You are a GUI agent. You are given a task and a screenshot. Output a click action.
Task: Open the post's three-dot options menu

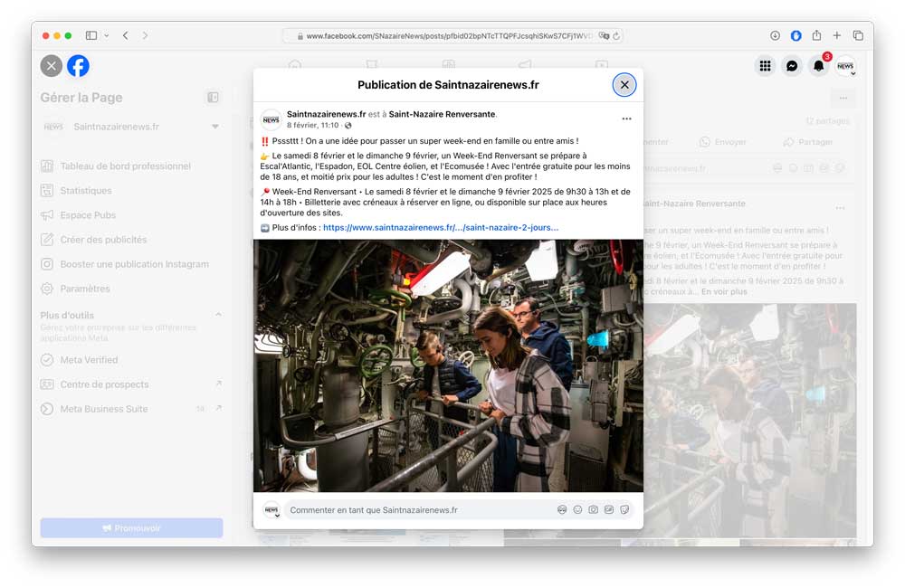tap(626, 119)
